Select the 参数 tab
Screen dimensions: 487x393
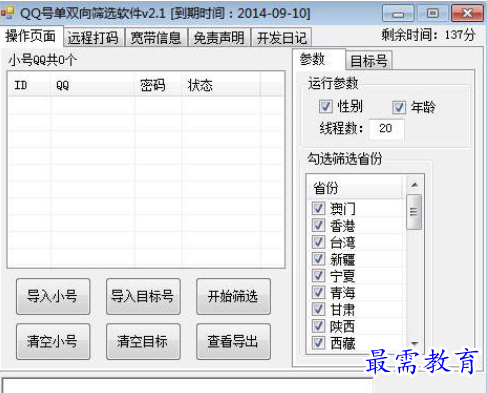(x=318, y=59)
